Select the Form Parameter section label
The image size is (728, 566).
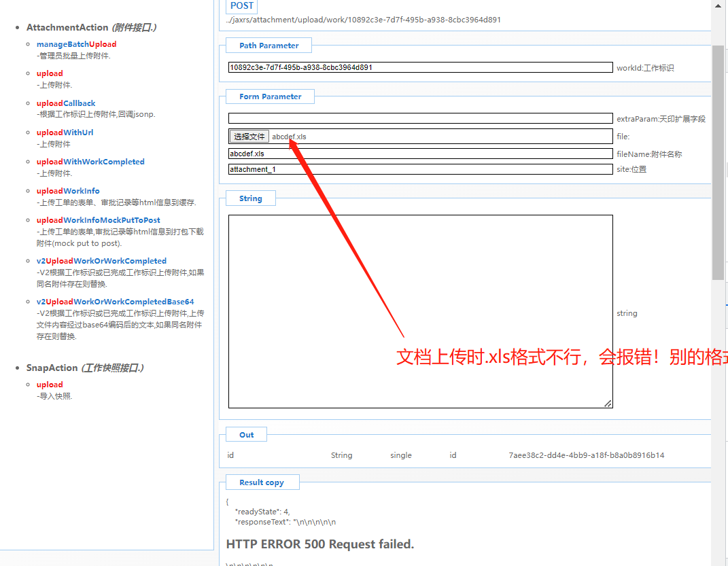(271, 96)
